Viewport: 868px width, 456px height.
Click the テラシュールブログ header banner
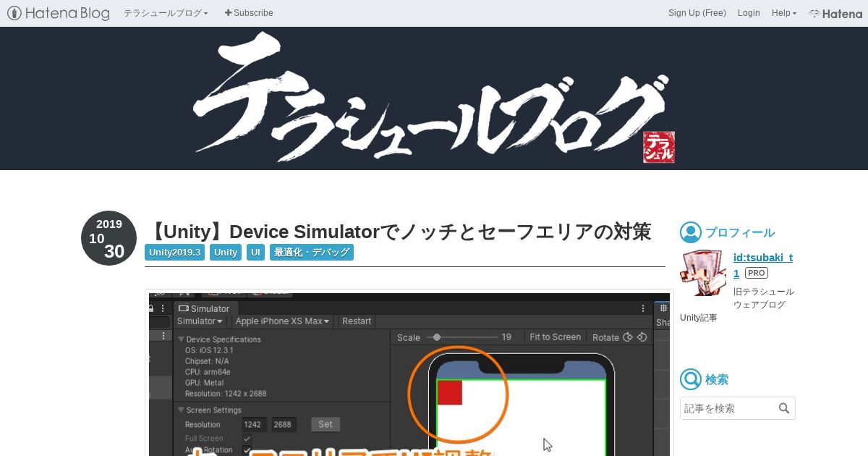tap(434, 98)
